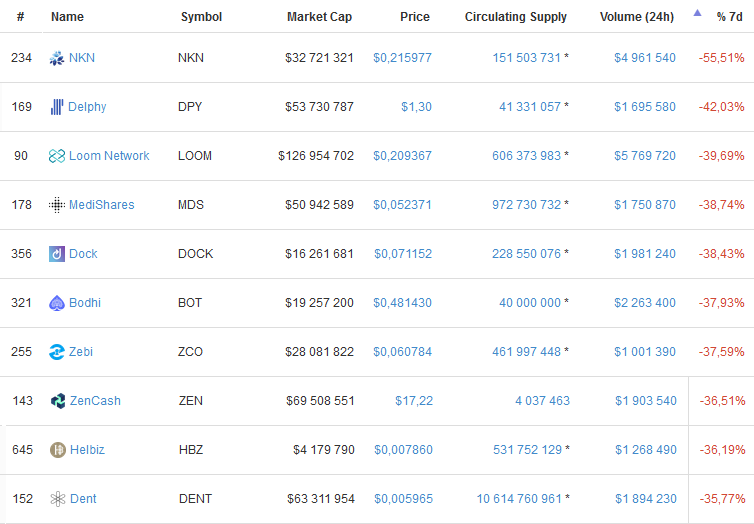Sort table by Circulating Supply header
The height and width of the screenshot is (524, 754).
515,17
